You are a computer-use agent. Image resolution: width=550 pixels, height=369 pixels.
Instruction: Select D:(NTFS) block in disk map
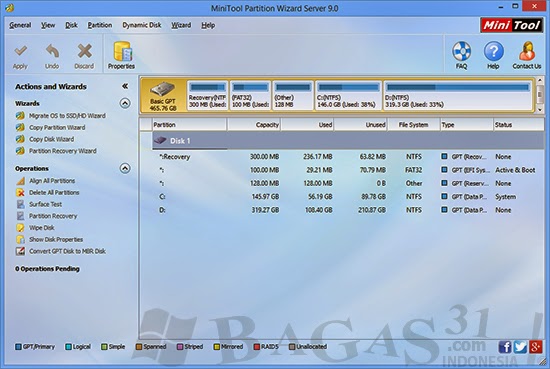tap(458, 95)
